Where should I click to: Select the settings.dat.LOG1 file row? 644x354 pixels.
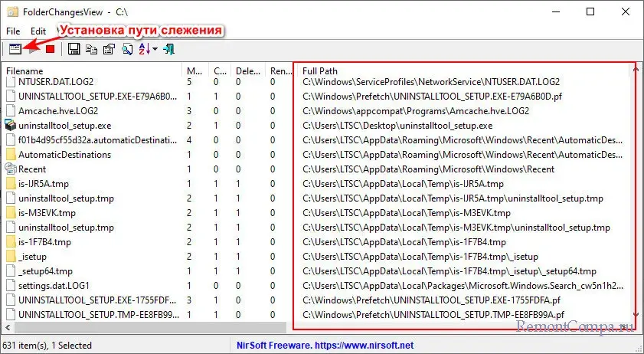[54, 286]
